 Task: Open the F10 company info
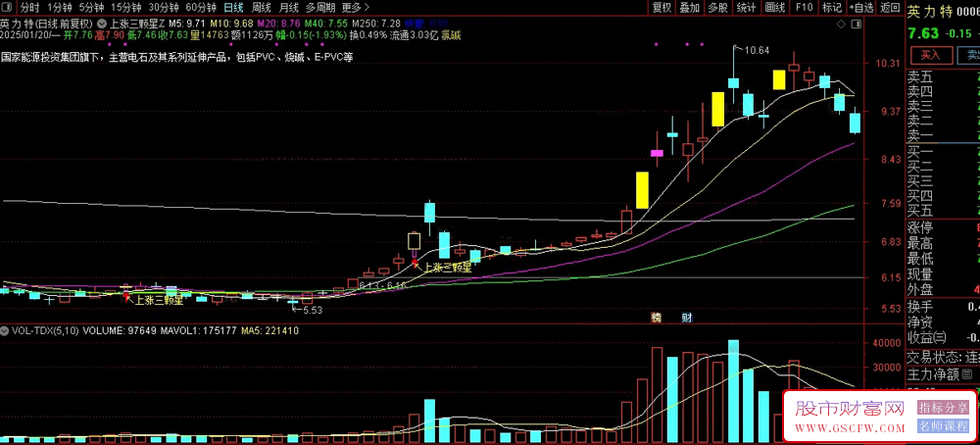coord(805,8)
